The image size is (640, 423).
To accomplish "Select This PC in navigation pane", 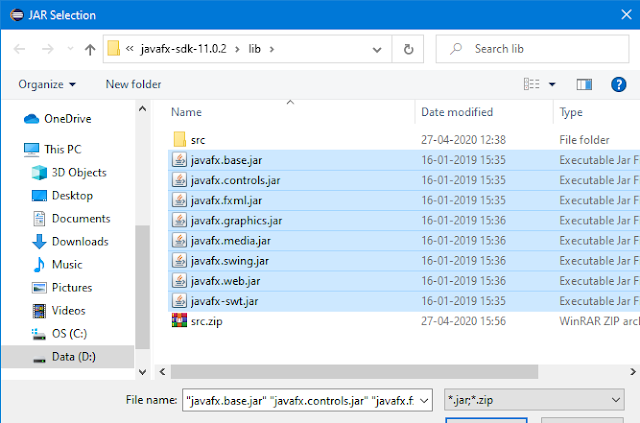I will pos(53,149).
